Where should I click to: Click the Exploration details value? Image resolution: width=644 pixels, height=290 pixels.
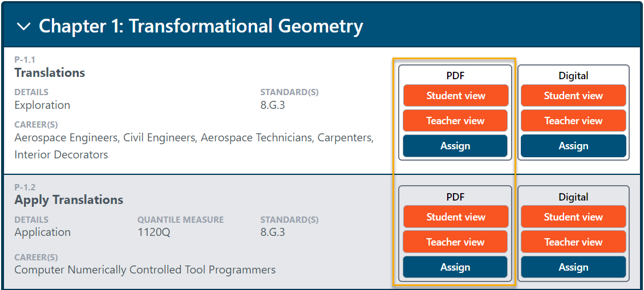(x=42, y=105)
